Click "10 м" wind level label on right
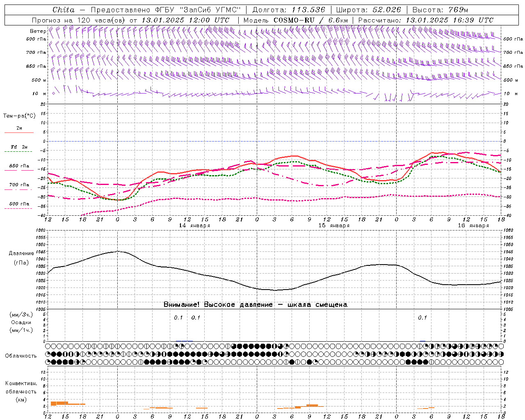Viewport: 525px width, 420px height. [x=511, y=94]
